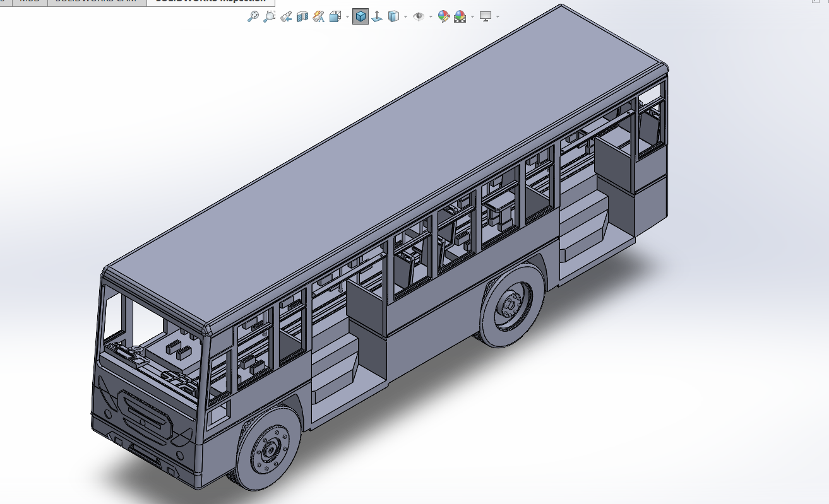Return to Previous View
This screenshot has width=829, height=504.
286,16
